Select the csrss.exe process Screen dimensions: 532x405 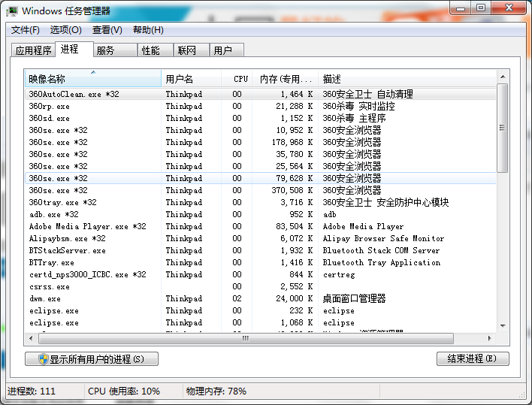point(261,286)
